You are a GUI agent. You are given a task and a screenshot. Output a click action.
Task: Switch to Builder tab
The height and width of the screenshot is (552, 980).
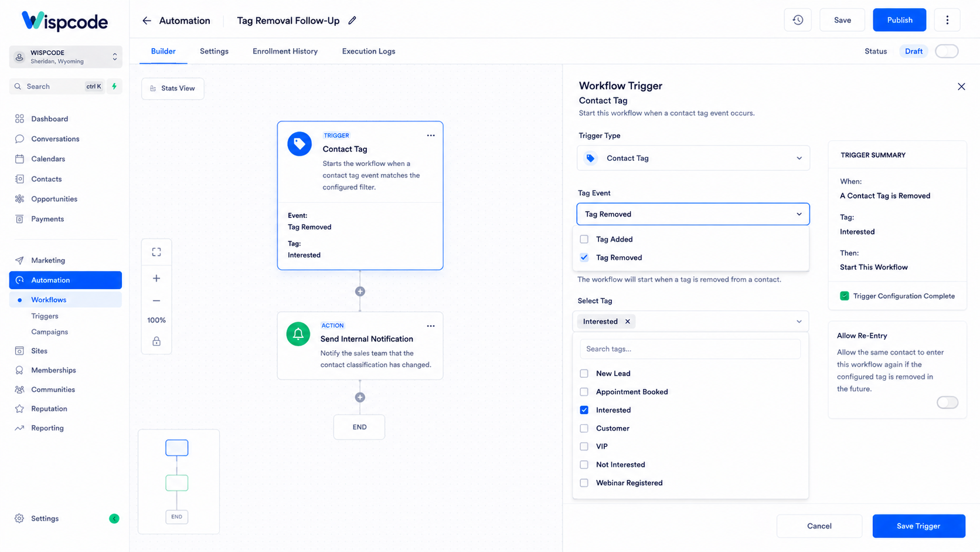(163, 52)
